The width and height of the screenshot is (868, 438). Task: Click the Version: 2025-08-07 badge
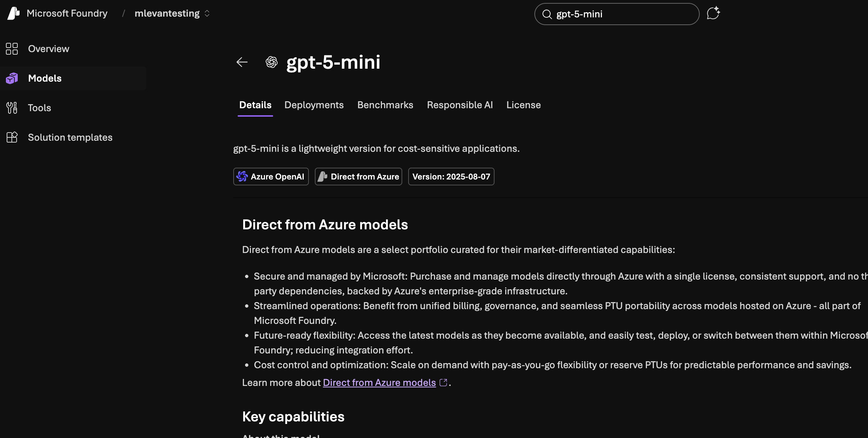[x=451, y=177]
